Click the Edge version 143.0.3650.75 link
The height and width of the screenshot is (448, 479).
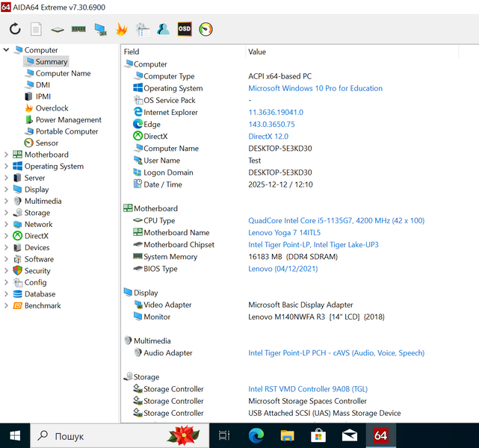pos(271,124)
